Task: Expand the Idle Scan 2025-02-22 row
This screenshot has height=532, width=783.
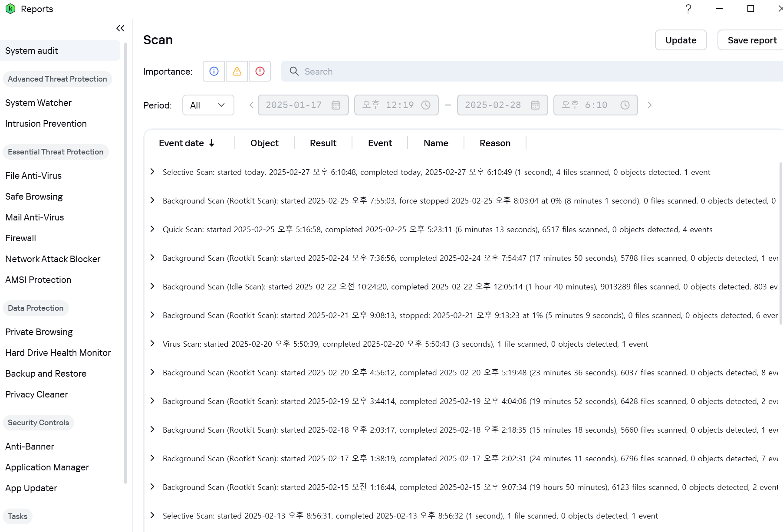Action: [152, 286]
